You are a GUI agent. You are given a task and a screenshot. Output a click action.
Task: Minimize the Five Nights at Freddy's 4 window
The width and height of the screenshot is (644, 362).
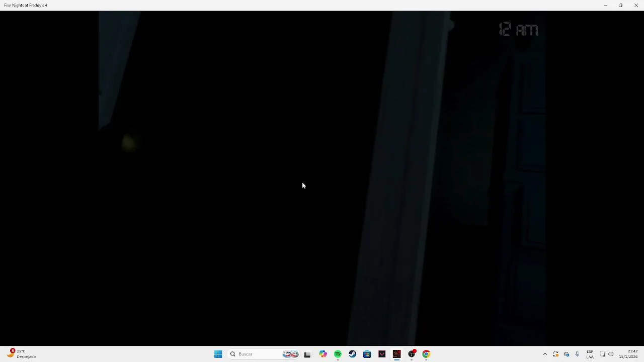pos(605,5)
